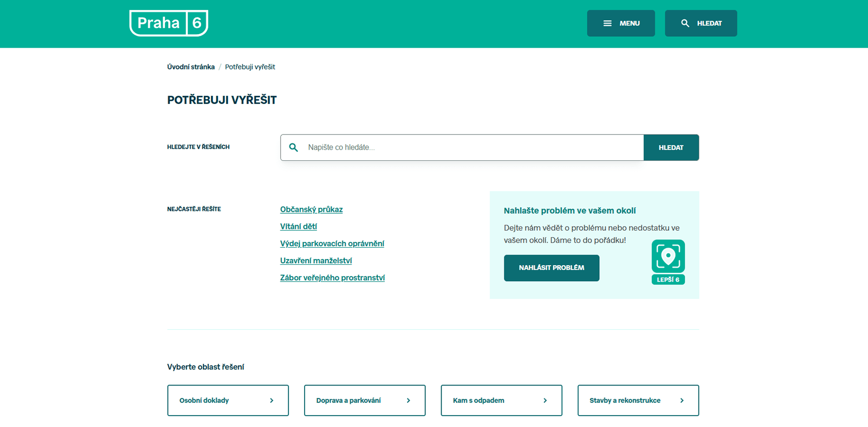Click the Praha 6 logo

169,23
